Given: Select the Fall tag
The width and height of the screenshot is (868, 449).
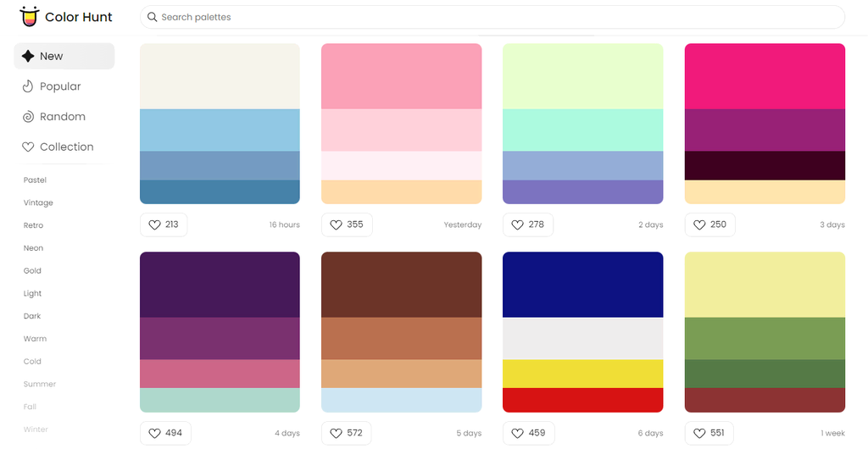Looking at the screenshot, I should (x=30, y=407).
